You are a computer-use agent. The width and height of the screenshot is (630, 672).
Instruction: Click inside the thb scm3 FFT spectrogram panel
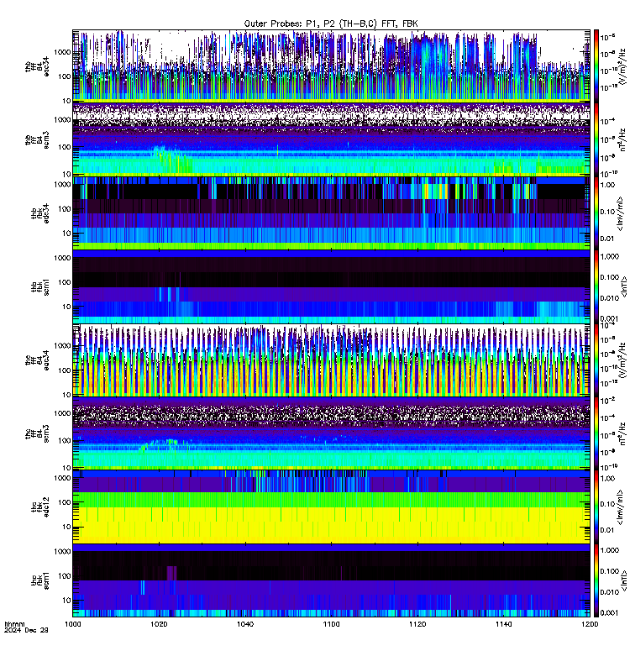point(331,139)
